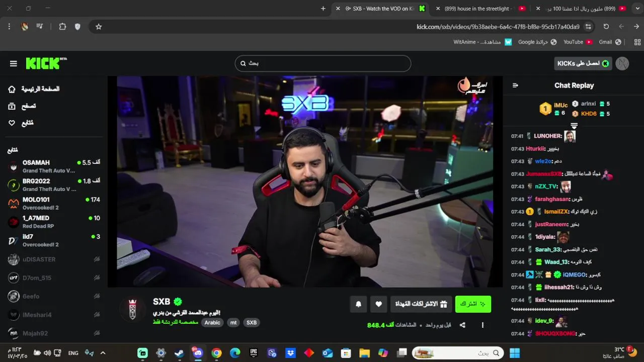This screenshot has width=644, height=362.
Task: Select the mt tag
Action: click(233, 323)
